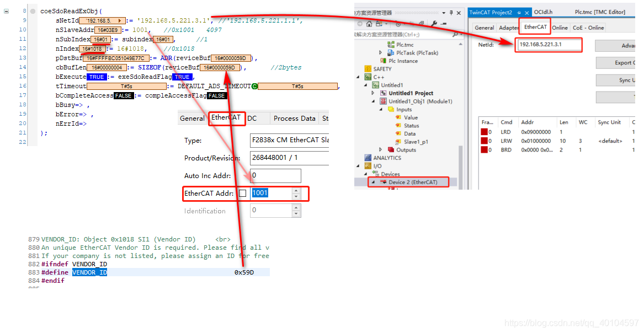The height and width of the screenshot is (333, 644).
Task: Pin the TwinCAT Project2 document tab
Action: click(x=519, y=13)
